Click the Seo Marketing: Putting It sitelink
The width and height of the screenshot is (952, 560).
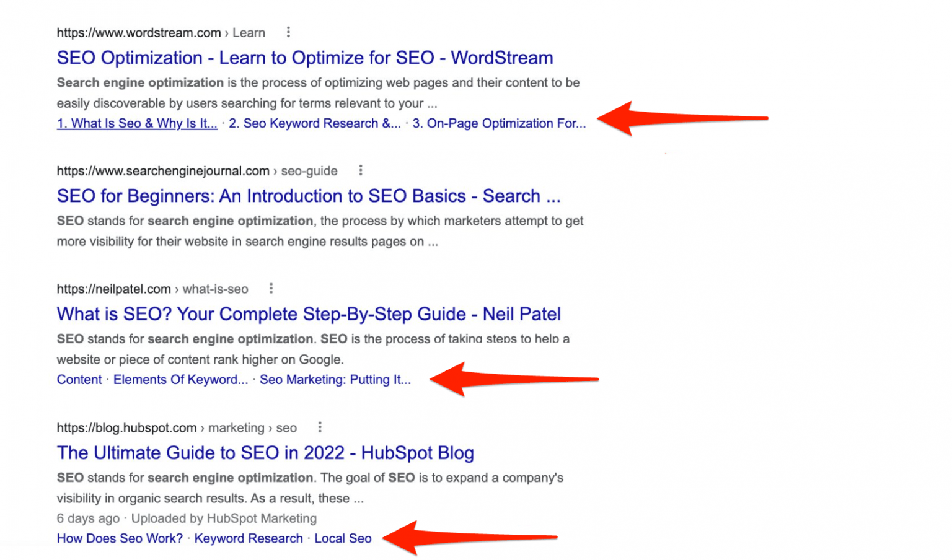pyautogui.click(x=335, y=379)
